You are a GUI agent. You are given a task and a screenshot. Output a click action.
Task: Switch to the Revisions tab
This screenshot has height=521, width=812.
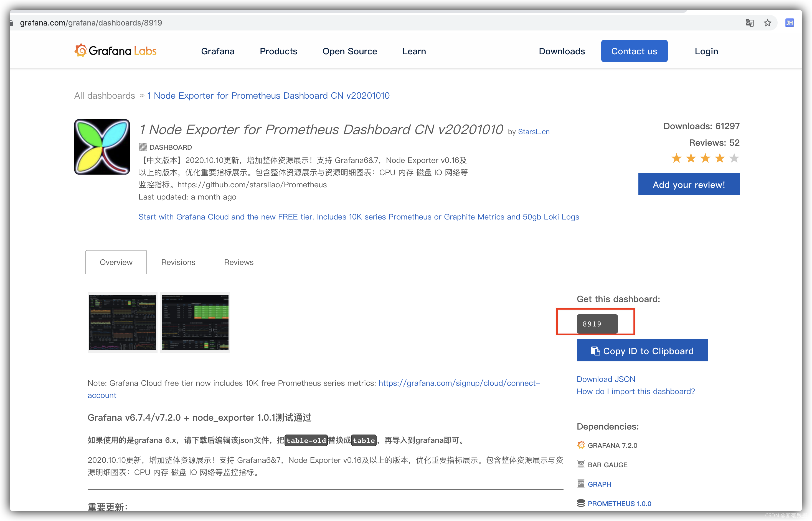click(178, 262)
